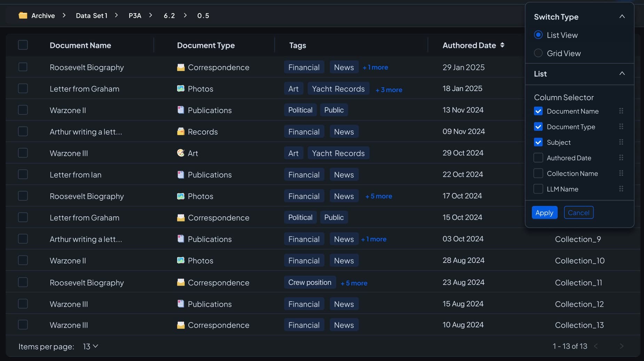Image resolution: width=644 pixels, height=361 pixels.
Task: Click the Records folder icon in Arthur row
Action: (x=181, y=131)
